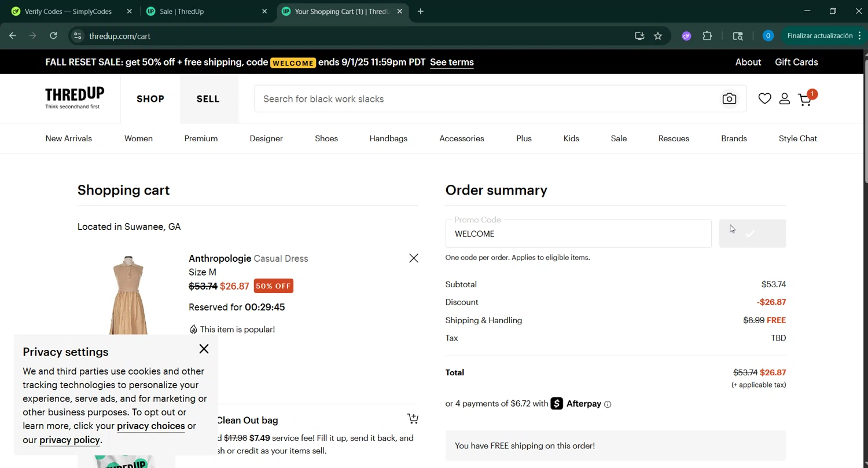Open a new browser tab
Image resolution: width=868 pixels, height=468 pixels.
click(x=421, y=12)
